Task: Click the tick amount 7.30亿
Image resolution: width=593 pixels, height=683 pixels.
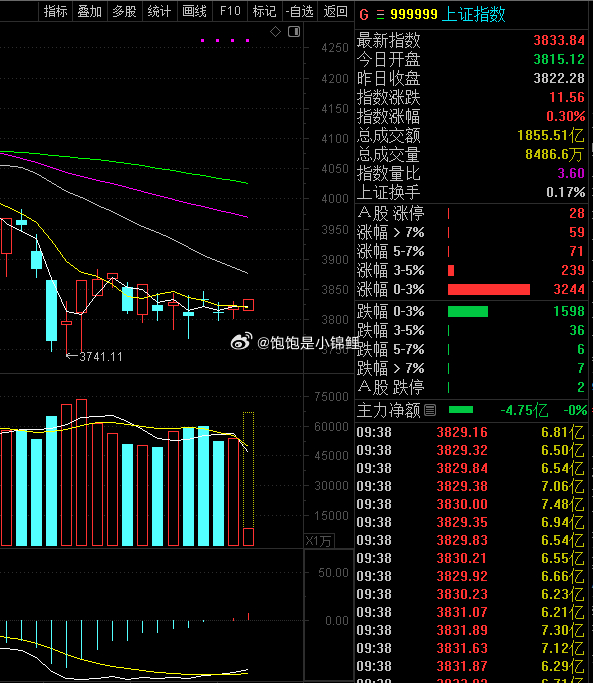Action: (x=563, y=630)
